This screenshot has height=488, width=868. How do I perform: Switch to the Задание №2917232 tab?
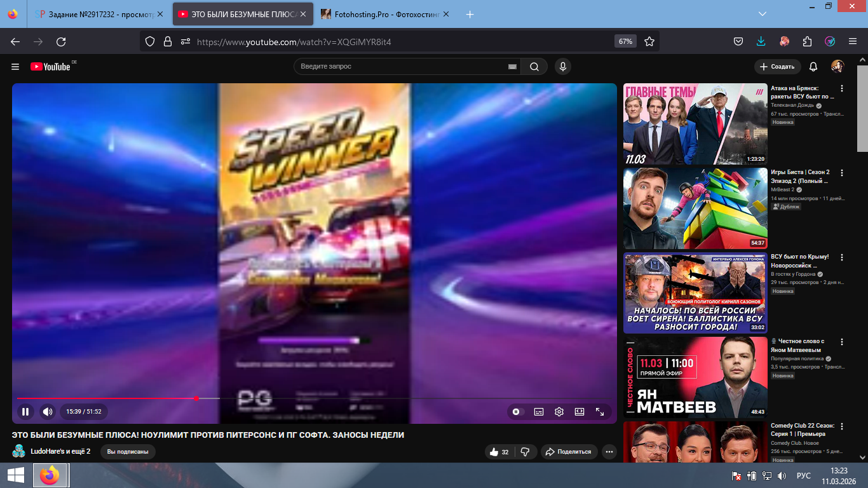pyautogui.click(x=95, y=14)
